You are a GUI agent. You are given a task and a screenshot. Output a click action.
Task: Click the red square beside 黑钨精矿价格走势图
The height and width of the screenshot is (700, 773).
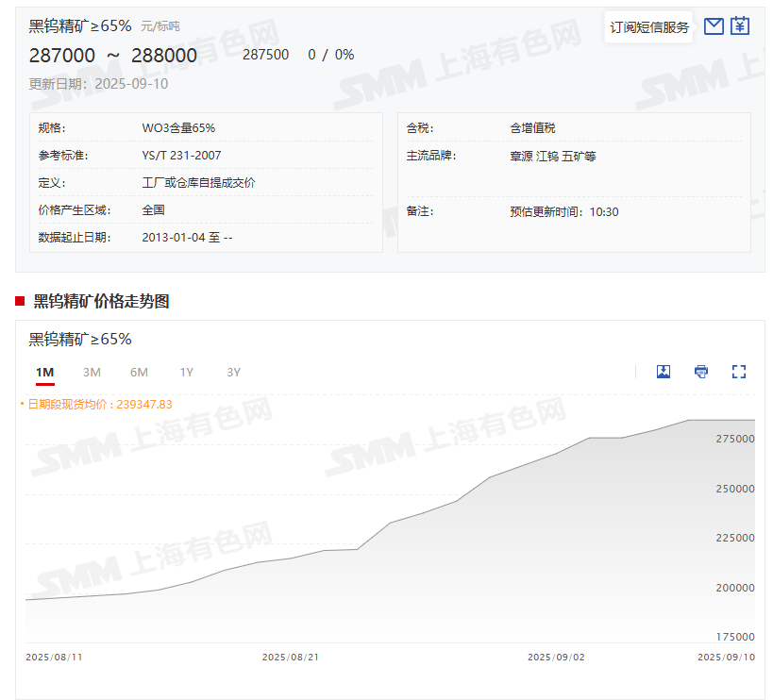tap(20, 301)
